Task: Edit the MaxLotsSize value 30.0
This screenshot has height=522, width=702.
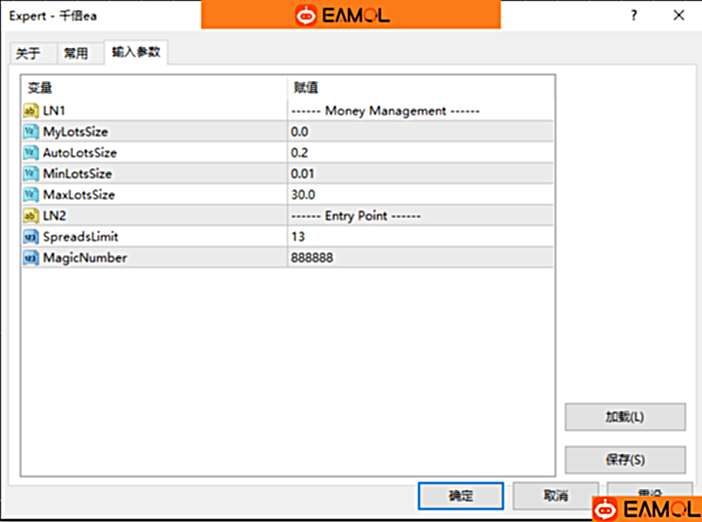Action: (x=420, y=195)
